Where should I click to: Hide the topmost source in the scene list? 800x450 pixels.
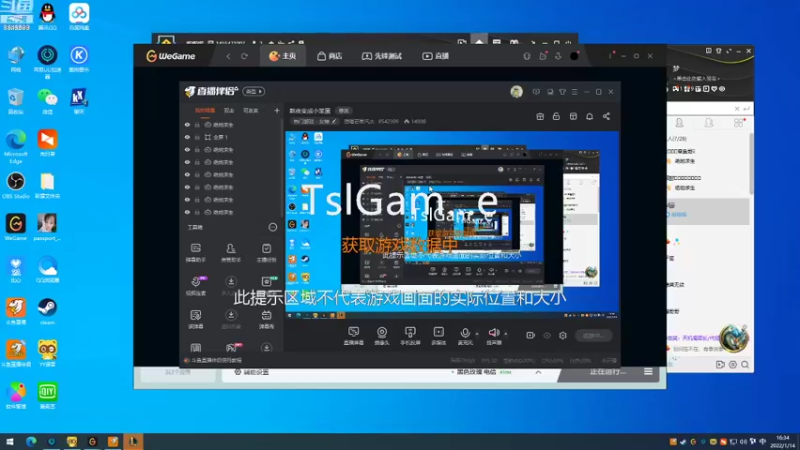coord(187,124)
